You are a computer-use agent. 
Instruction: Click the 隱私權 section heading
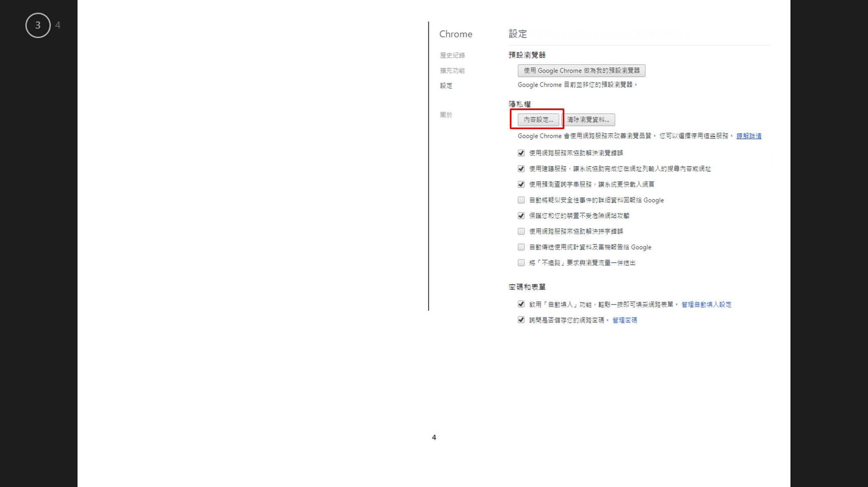tap(520, 104)
